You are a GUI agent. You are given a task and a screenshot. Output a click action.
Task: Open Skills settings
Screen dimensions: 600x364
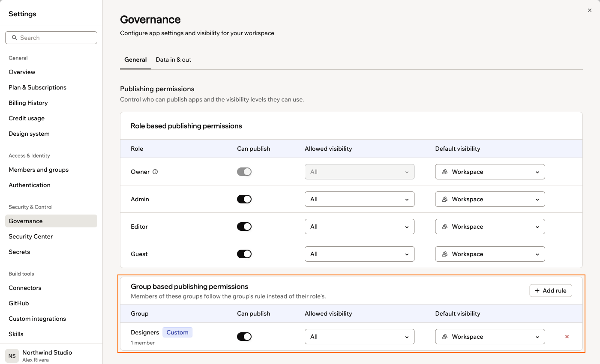51,334
